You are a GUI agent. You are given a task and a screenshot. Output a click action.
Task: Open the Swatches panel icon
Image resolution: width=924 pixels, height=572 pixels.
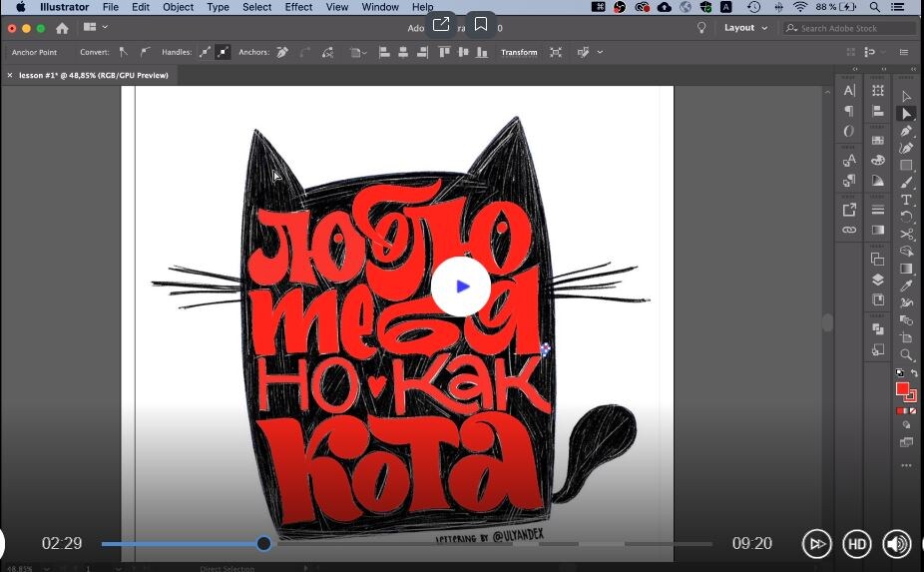(x=878, y=141)
